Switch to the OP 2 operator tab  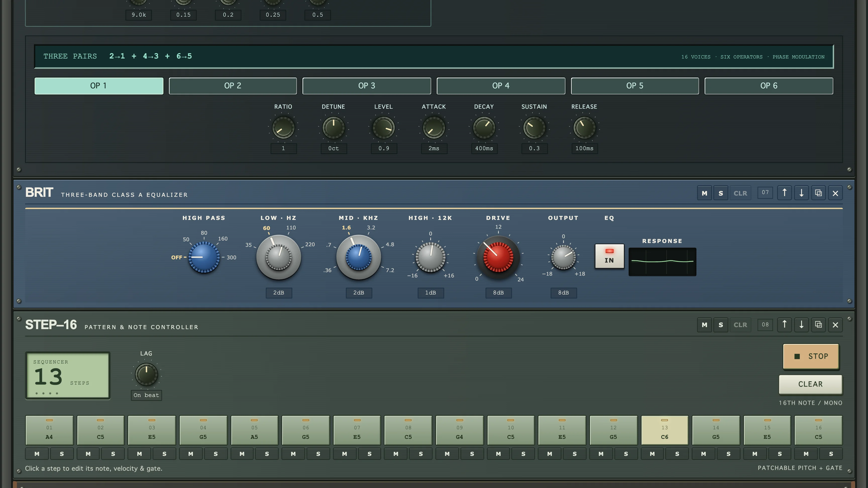[233, 86]
